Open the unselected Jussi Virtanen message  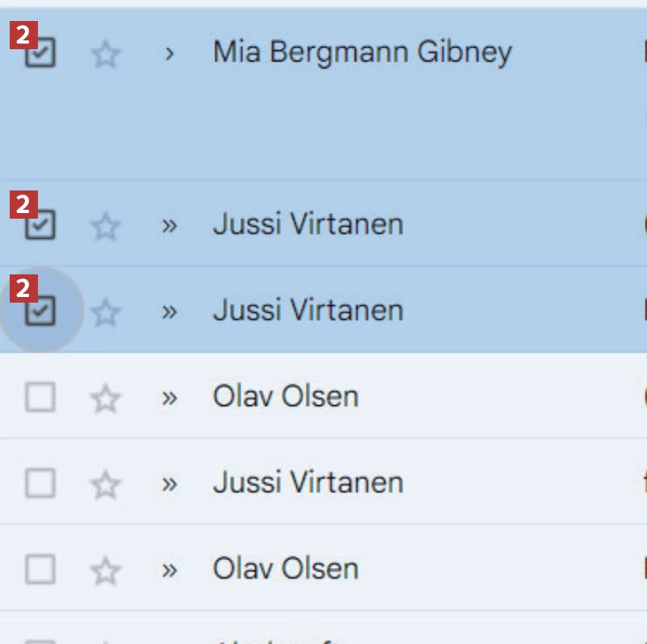307,483
